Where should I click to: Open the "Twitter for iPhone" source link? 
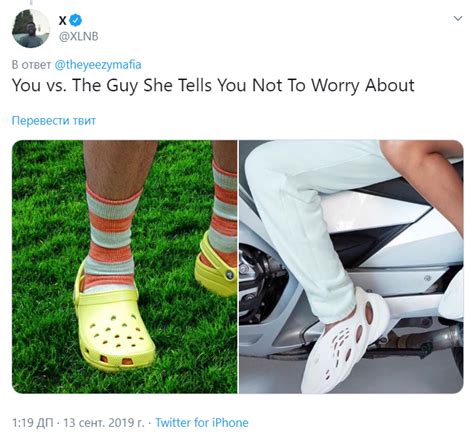click(202, 423)
